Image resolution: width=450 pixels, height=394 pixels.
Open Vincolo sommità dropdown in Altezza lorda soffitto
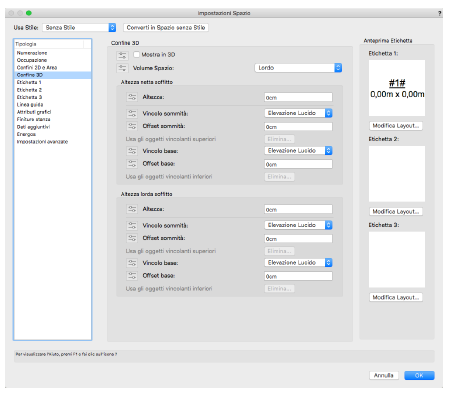tap(298, 225)
